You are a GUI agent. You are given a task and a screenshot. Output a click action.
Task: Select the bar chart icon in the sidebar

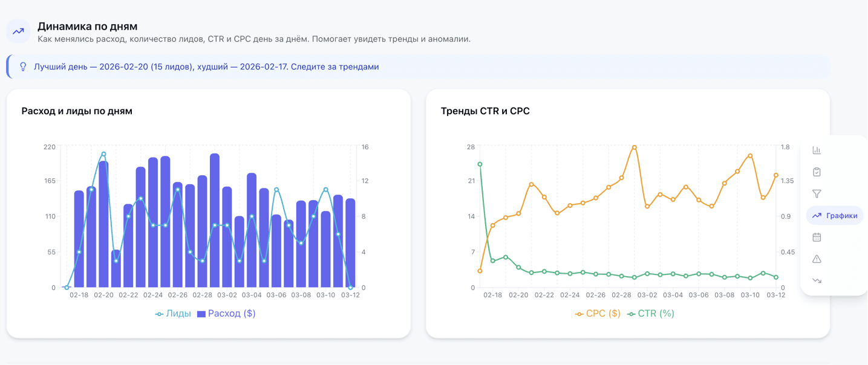pos(817,150)
